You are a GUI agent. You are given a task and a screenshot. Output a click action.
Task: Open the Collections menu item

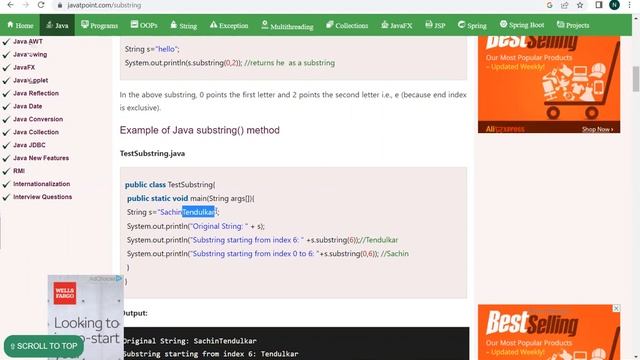[x=347, y=25]
